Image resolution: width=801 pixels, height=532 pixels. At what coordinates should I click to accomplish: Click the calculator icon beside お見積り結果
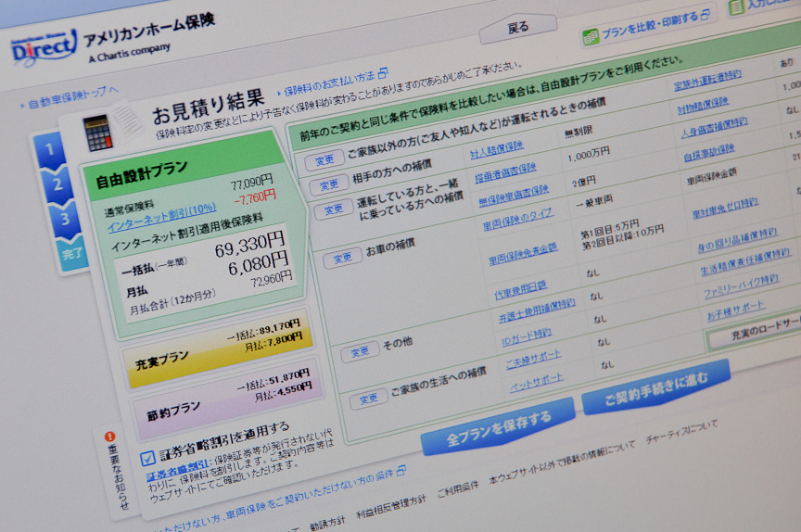(x=97, y=133)
